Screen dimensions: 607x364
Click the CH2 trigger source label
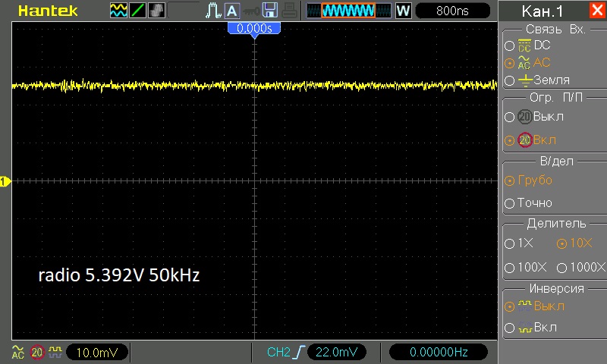[278, 352]
